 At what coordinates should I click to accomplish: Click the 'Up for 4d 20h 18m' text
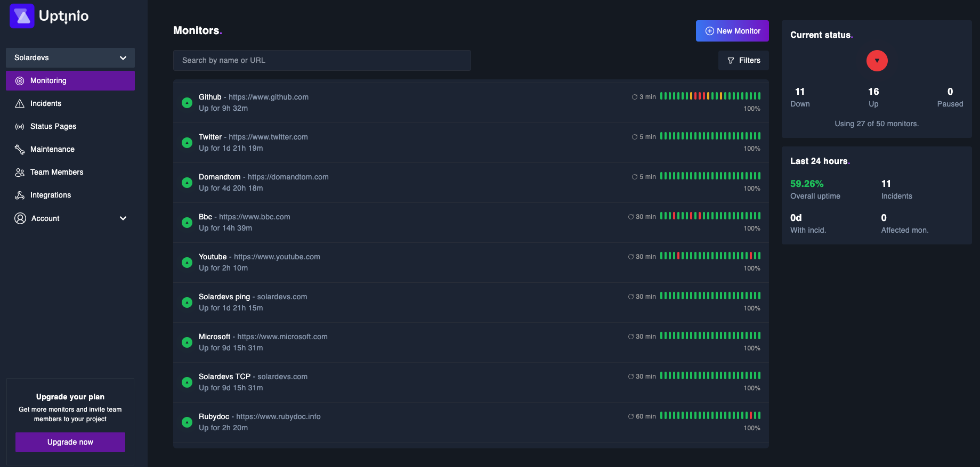(231, 188)
